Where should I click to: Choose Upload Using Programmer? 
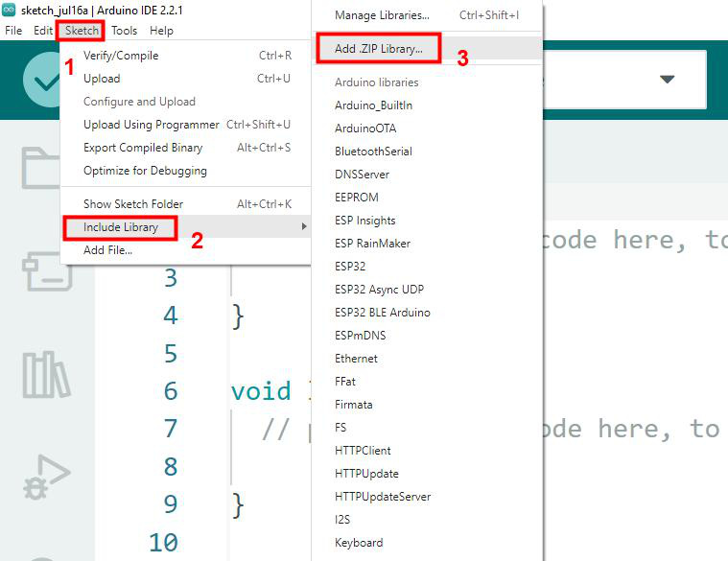click(186, 125)
